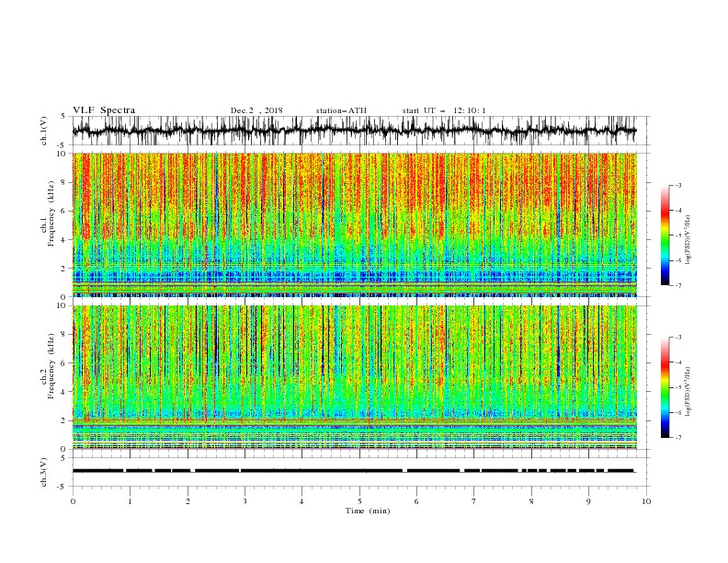The height and width of the screenshot is (563, 728).
Task: Click the black ch.3 signal trace
Action: [x=354, y=471]
